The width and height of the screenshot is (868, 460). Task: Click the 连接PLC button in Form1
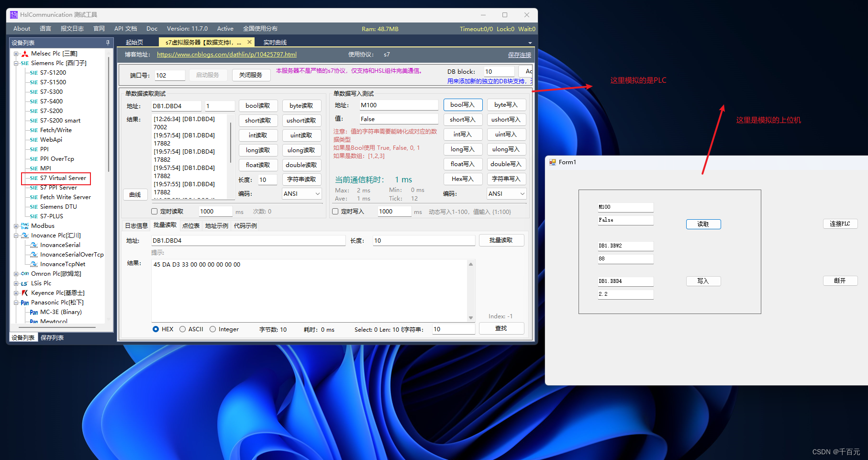[840, 224]
